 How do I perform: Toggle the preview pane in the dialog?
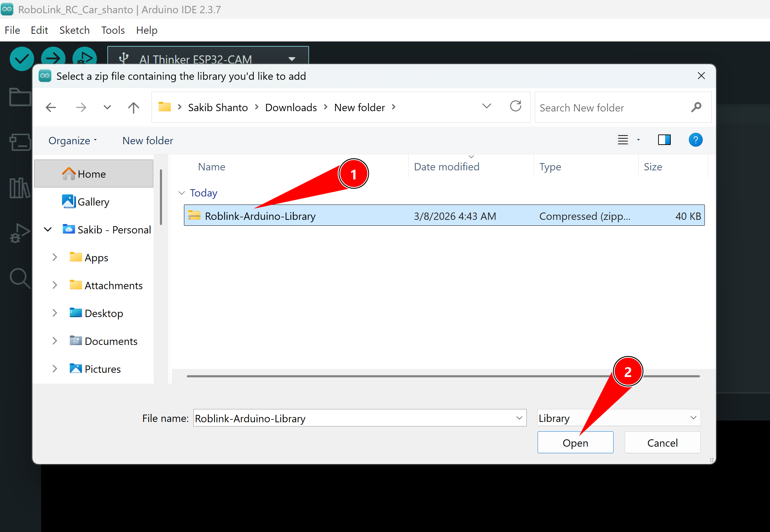click(664, 140)
